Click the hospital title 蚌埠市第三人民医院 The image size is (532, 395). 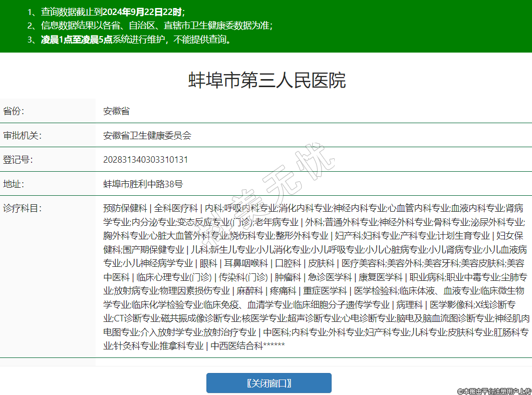pos(267,80)
